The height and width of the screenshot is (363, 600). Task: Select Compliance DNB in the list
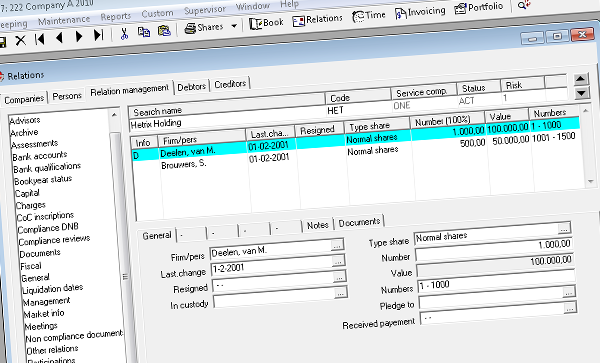click(48, 228)
